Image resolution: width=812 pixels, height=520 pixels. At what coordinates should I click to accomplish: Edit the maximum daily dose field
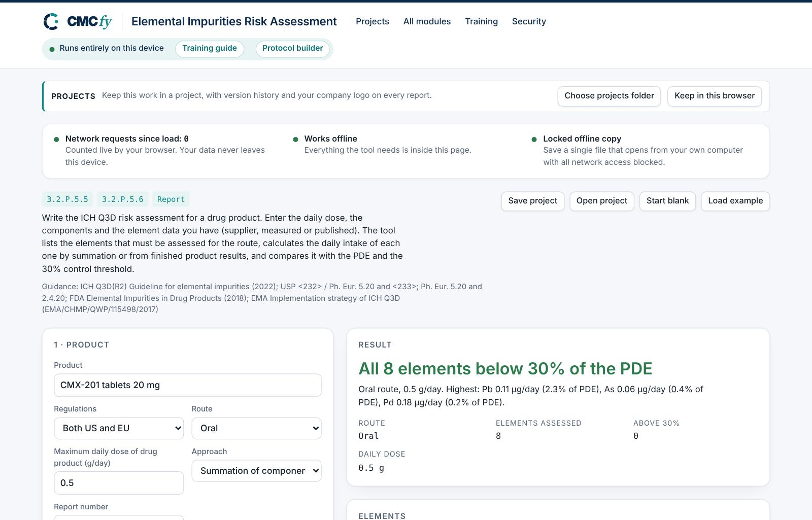tap(119, 483)
